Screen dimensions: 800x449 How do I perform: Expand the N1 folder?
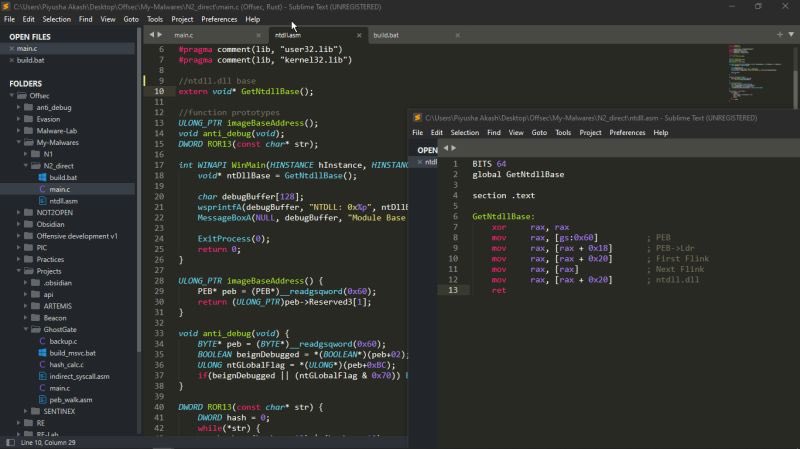point(26,154)
